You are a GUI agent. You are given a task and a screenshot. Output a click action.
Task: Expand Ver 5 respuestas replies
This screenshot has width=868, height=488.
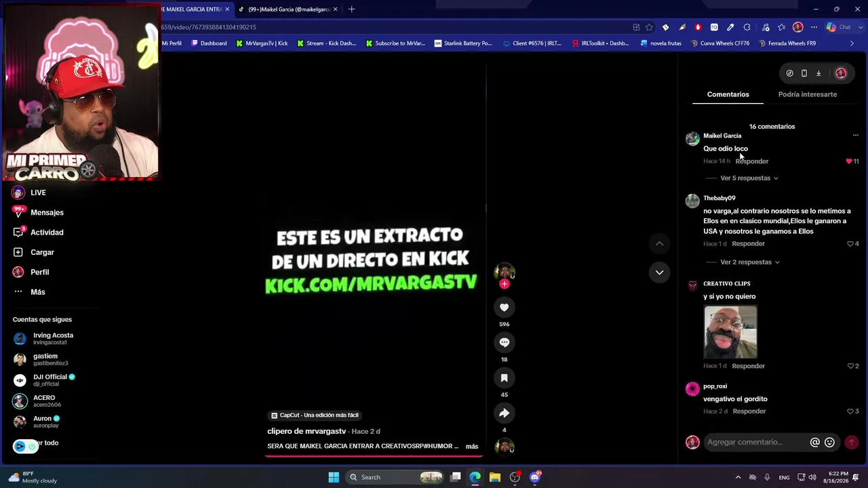pos(749,178)
